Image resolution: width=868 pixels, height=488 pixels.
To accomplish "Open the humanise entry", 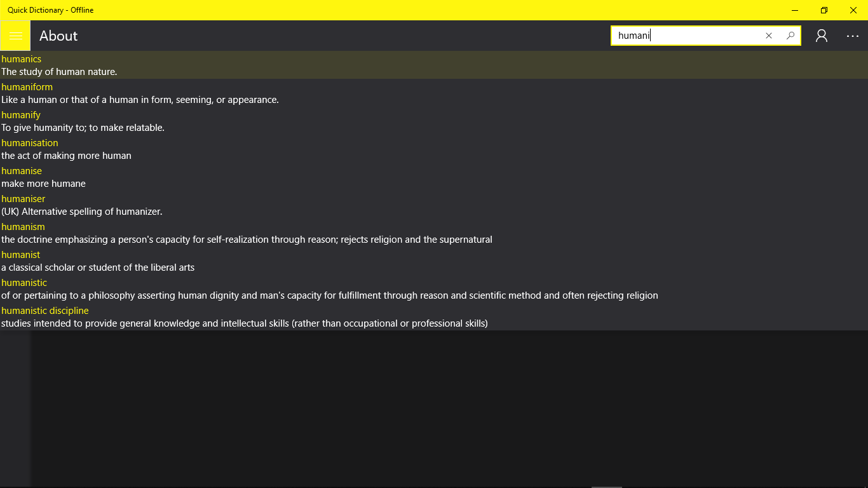I will click(x=434, y=177).
